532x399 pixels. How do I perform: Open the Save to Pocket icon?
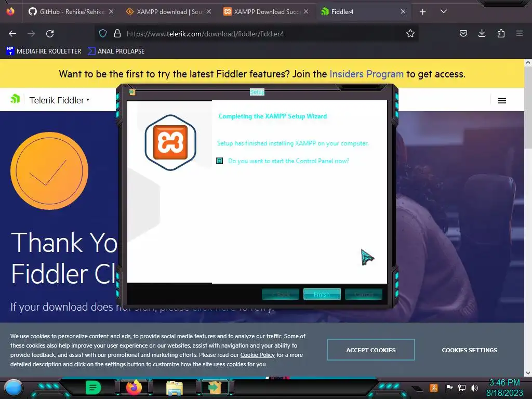[463, 33]
